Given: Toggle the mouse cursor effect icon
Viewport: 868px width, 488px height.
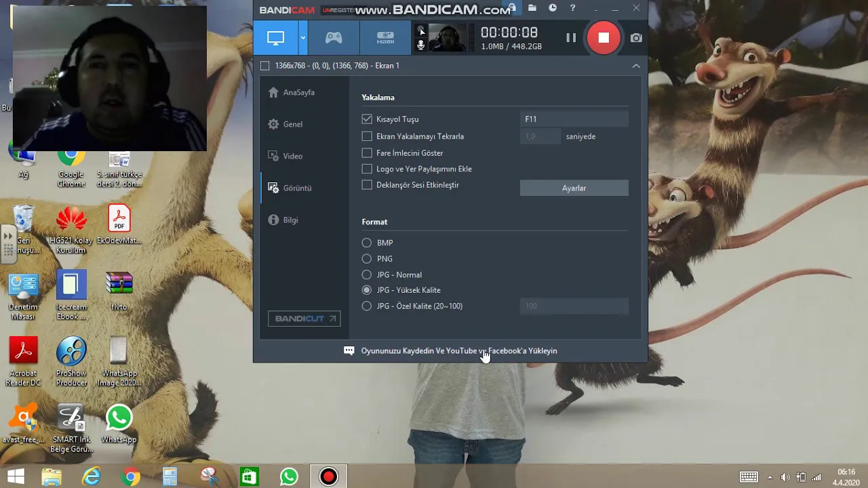Looking at the screenshot, I should [421, 31].
